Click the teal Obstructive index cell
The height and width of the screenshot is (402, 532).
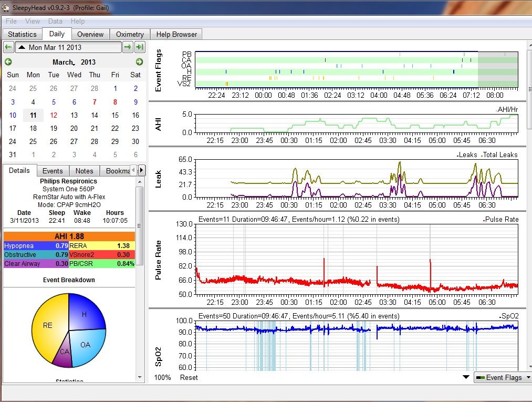coord(36,255)
